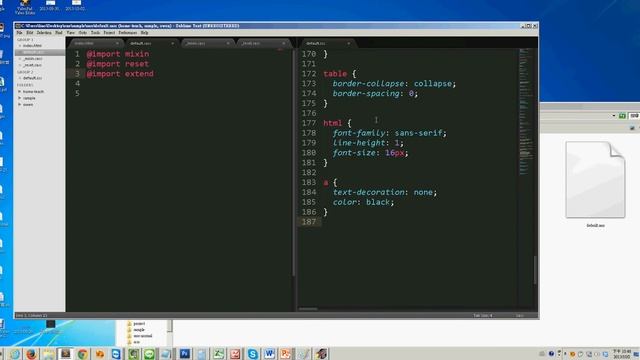The height and width of the screenshot is (360, 640).
Task: Open the Project menu
Action: point(109,33)
